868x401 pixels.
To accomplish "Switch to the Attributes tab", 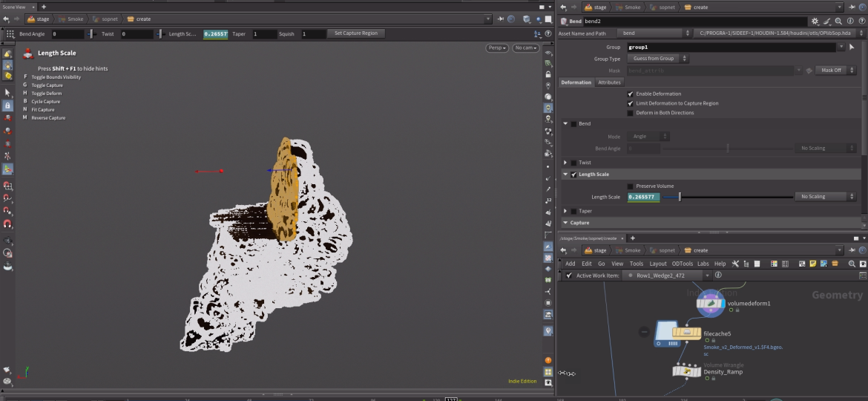I will [x=609, y=82].
